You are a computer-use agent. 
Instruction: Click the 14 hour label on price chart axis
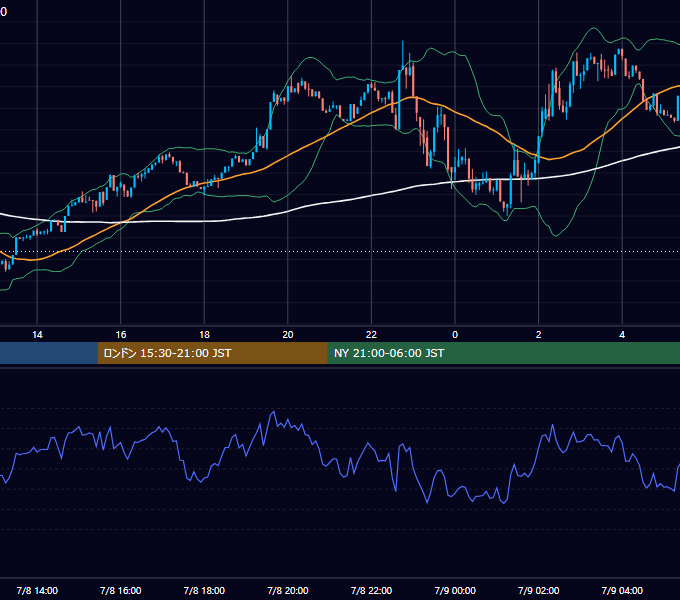[x=37, y=335]
